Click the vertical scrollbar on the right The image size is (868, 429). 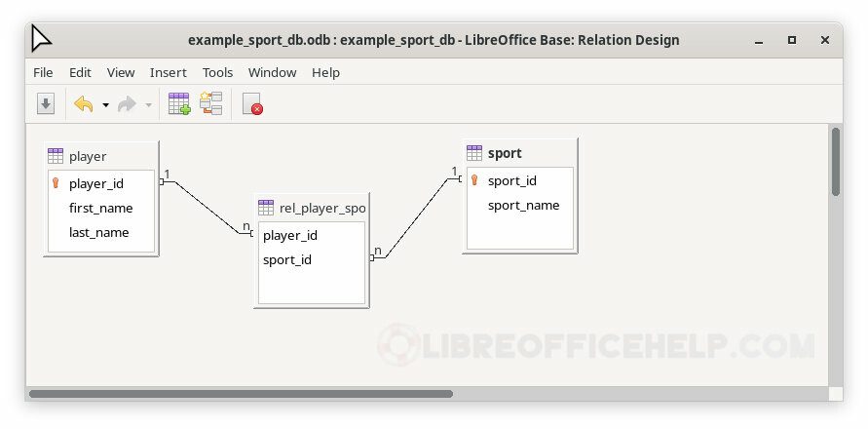point(835,162)
